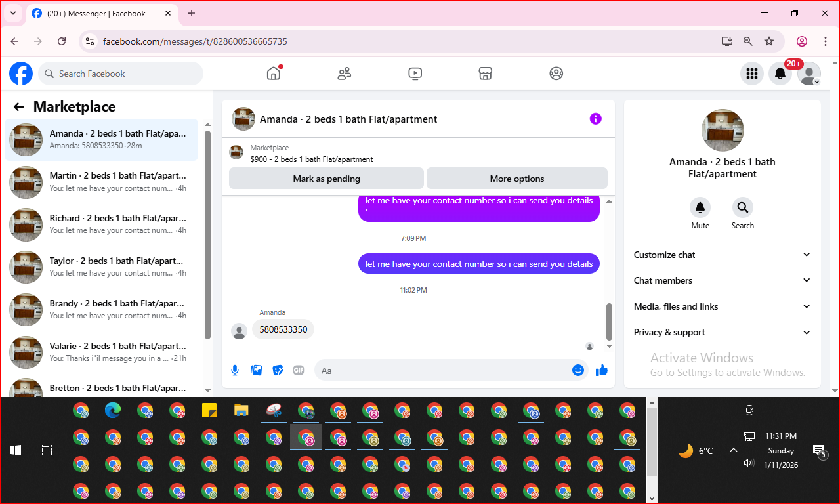840x504 pixels.
Task: Expand the Chat members section
Action: 722,280
